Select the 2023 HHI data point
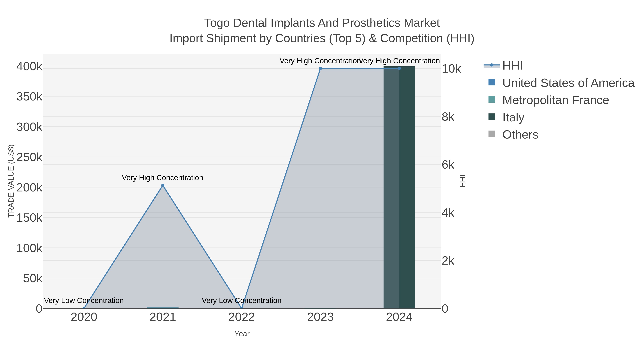Image resolution: width=644 pixels, height=362 pixels. point(321,68)
